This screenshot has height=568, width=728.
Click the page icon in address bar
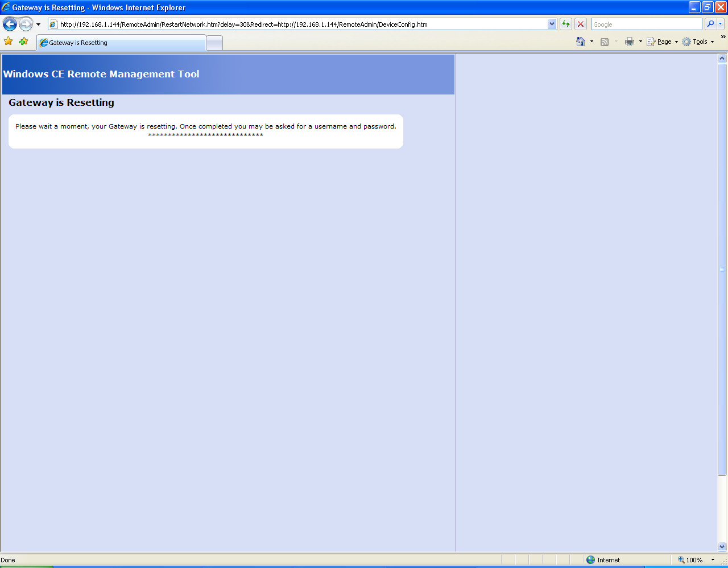(53, 24)
